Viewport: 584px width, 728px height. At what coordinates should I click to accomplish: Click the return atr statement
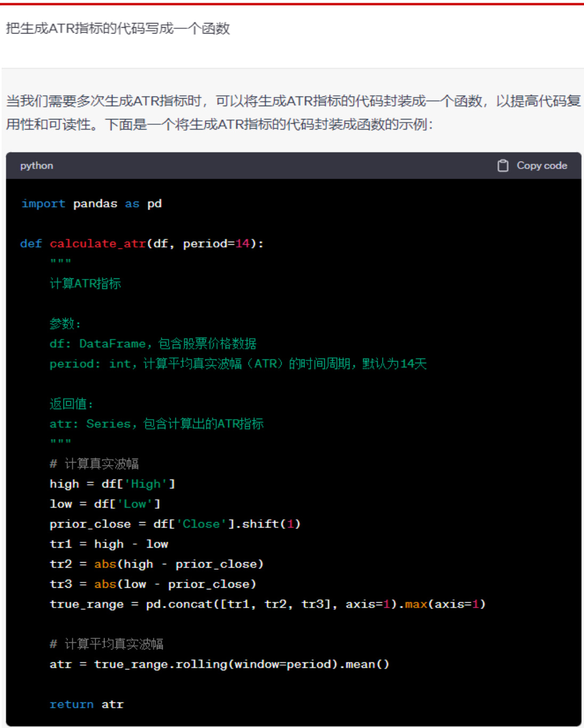coord(86,705)
